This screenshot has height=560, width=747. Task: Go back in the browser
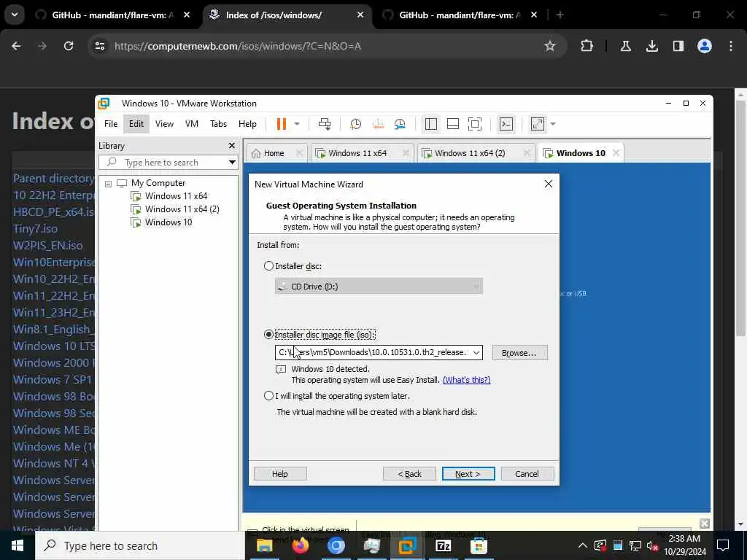click(x=16, y=46)
